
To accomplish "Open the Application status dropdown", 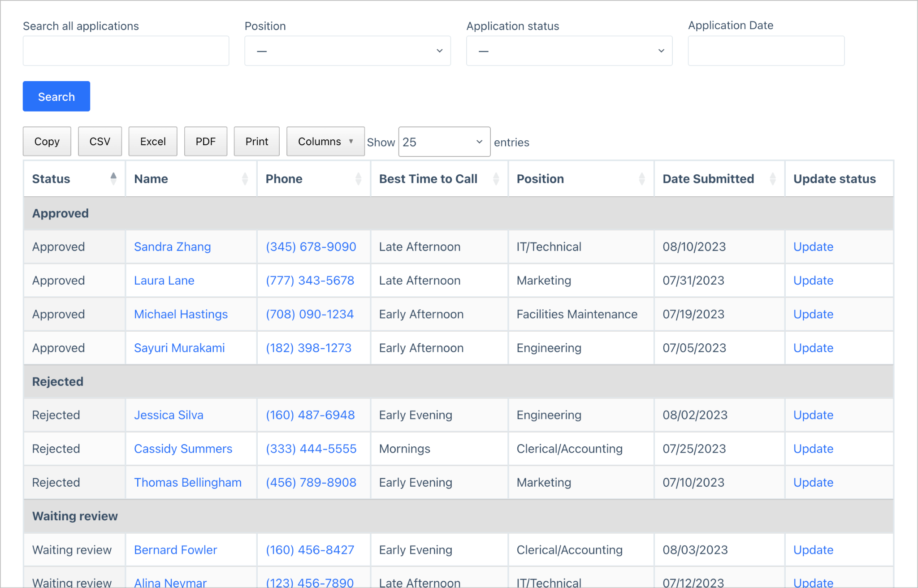I will 569,51.
